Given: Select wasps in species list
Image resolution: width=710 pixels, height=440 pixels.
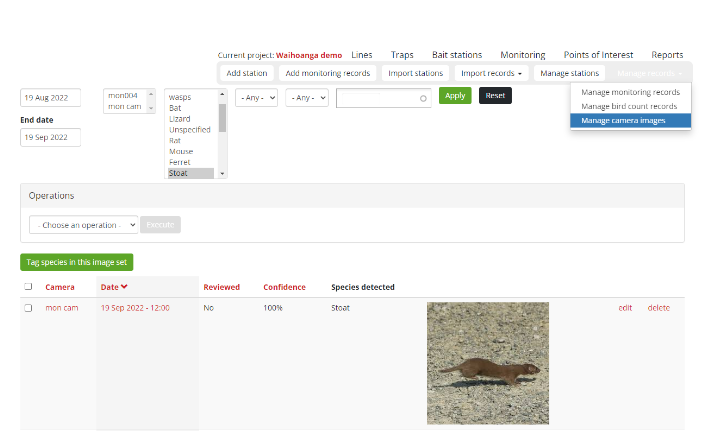Looking at the screenshot, I should pyautogui.click(x=180, y=97).
